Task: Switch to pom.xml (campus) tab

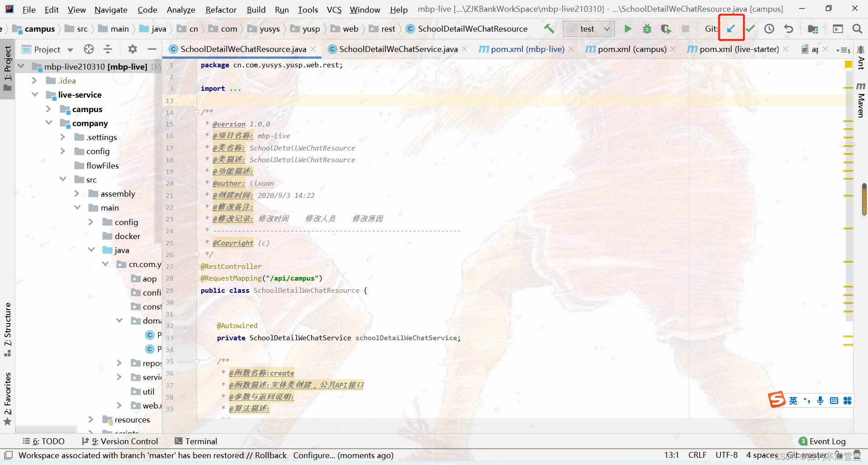Action: pos(632,49)
